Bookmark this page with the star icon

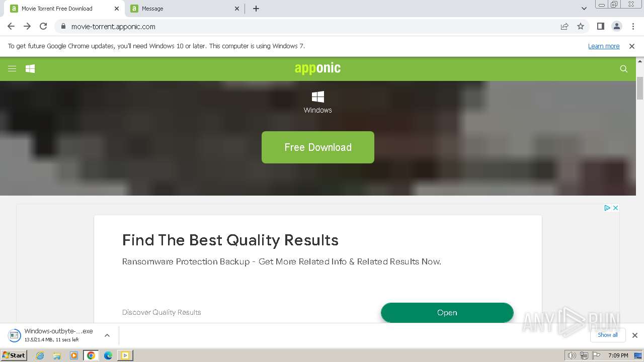tap(581, 26)
